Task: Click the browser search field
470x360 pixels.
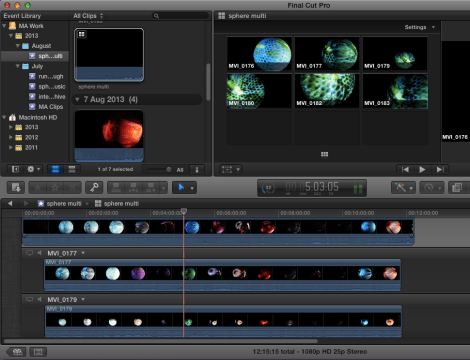Action: pos(181,16)
